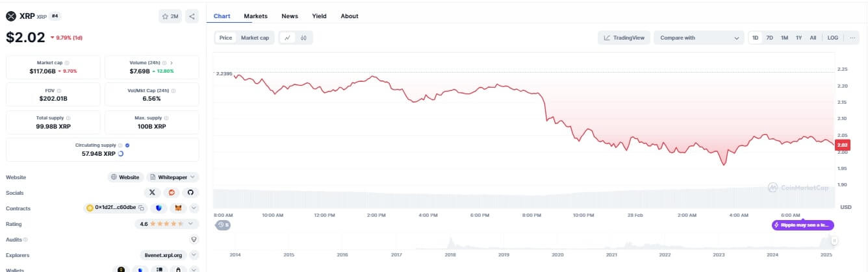Viewport: 868px width, 272px height.
Task: Enable LOG scale on chart
Action: coord(832,38)
